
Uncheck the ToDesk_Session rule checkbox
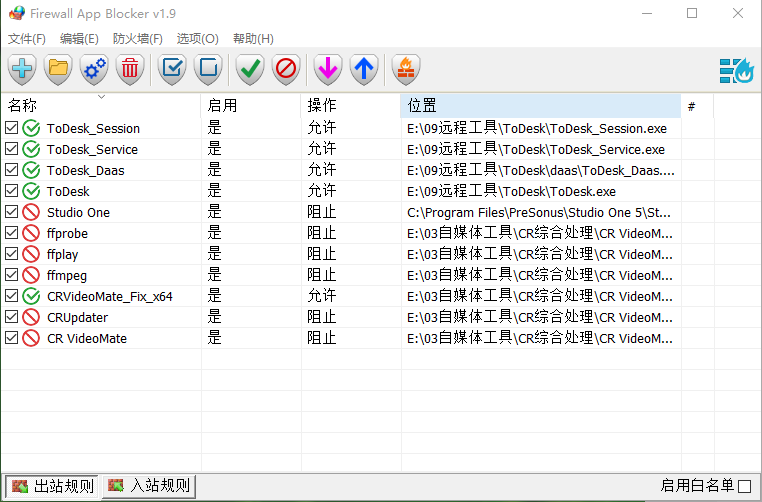coord(12,128)
